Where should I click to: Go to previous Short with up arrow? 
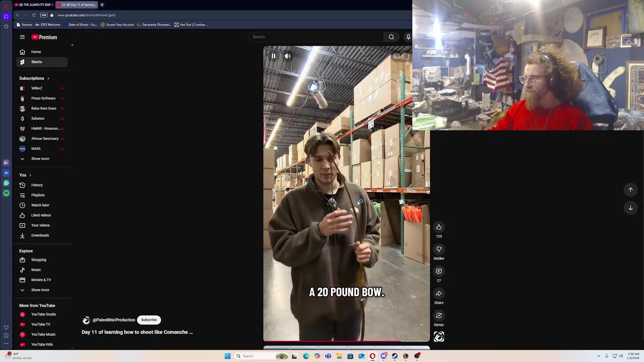(x=630, y=190)
